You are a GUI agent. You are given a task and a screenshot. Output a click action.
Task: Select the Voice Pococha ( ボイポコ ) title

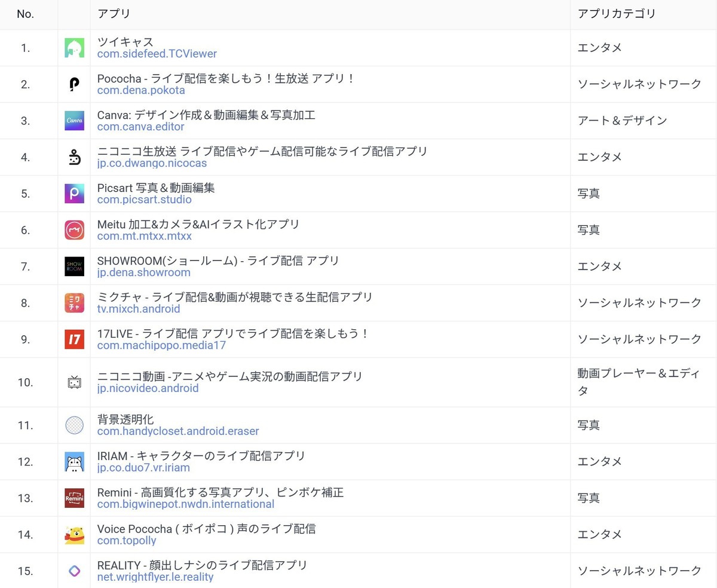pyautogui.click(x=207, y=529)
